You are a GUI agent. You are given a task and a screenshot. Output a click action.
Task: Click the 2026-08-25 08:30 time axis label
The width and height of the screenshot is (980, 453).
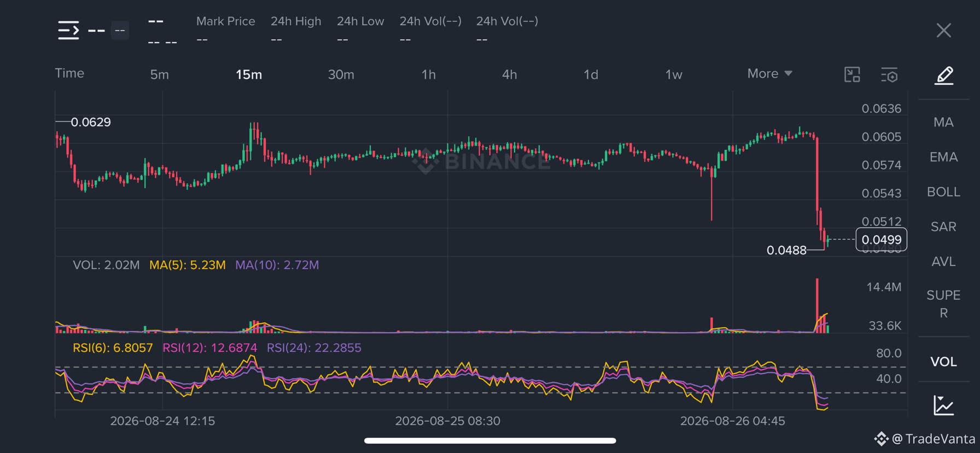pos(447,421)
